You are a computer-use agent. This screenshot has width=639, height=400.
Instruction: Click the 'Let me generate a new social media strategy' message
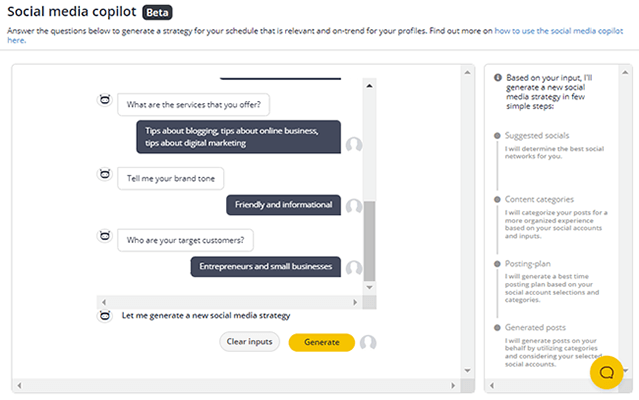[x=206, y=316]
